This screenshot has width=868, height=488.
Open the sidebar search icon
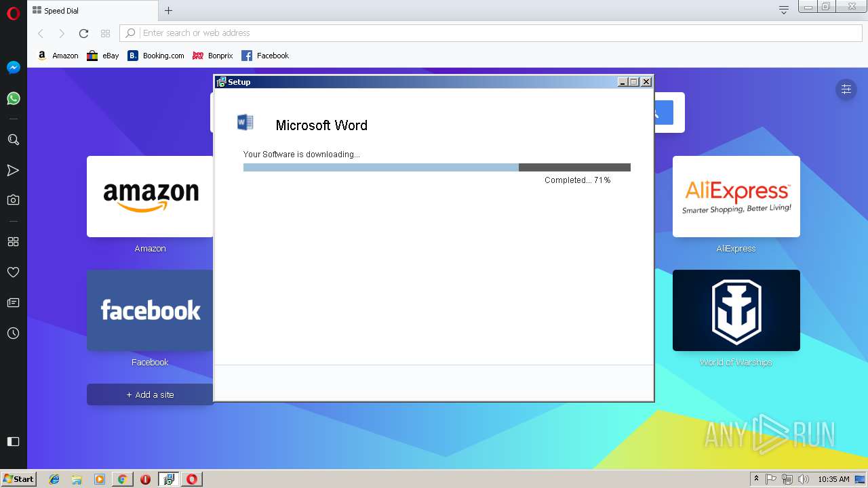13,140
